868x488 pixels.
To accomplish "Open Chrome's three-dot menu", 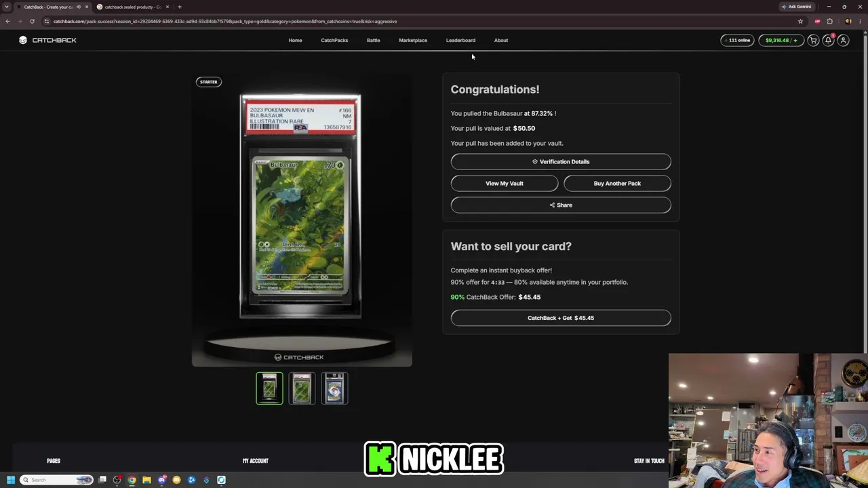I will point(860,21).
